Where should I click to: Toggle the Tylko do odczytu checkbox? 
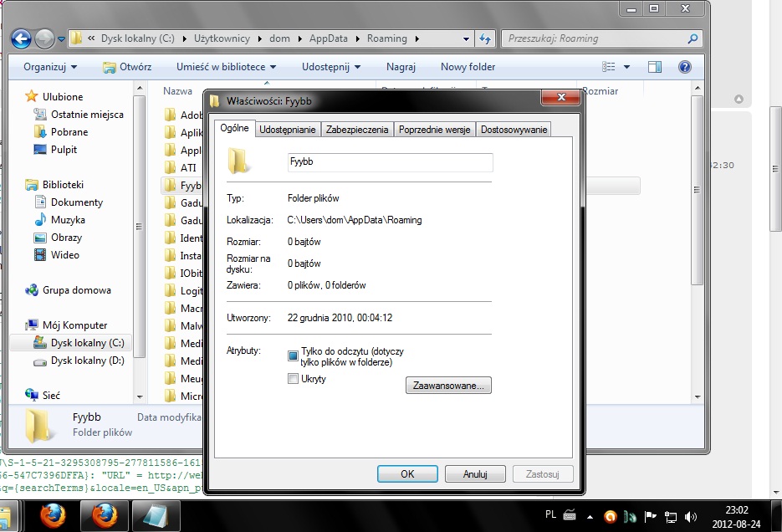(293, 356)
